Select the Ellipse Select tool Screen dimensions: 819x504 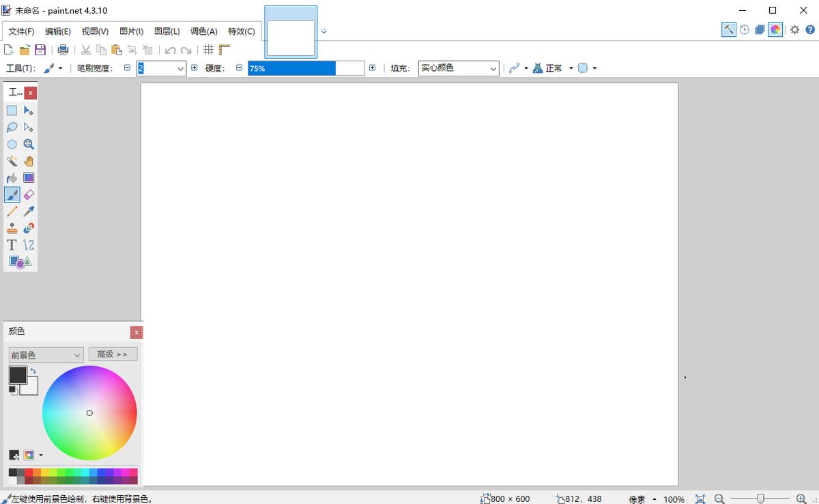pyautogui.click(x=12, y=145)
